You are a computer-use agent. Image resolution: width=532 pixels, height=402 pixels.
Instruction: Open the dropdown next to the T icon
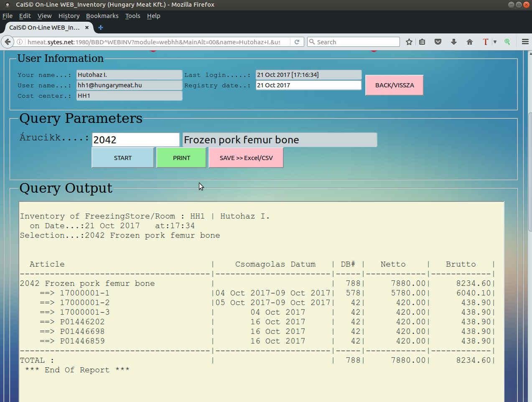(x=494, y=42)
